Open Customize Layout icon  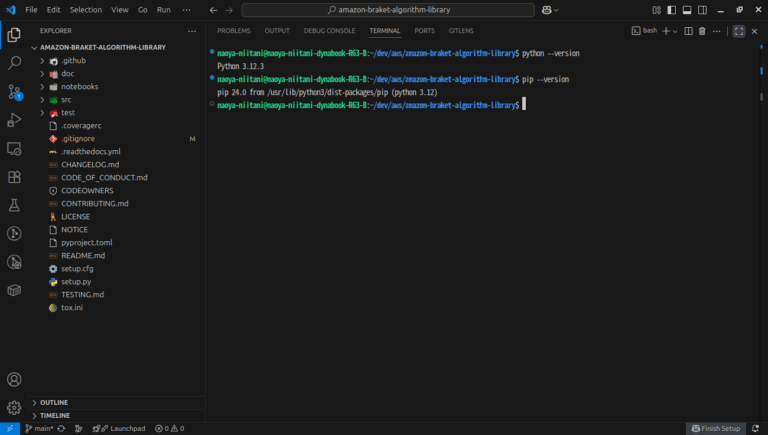[656, 10]
